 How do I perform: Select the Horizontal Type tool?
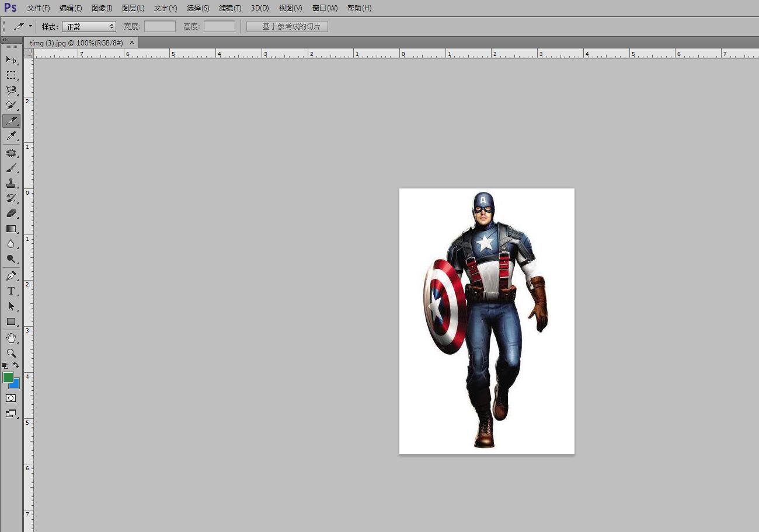pos(11,291)
